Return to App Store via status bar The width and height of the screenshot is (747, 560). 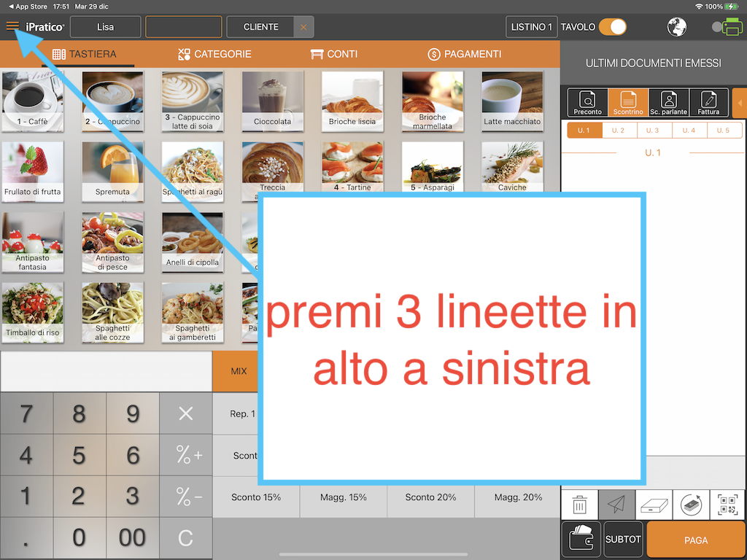coord(28,7)
